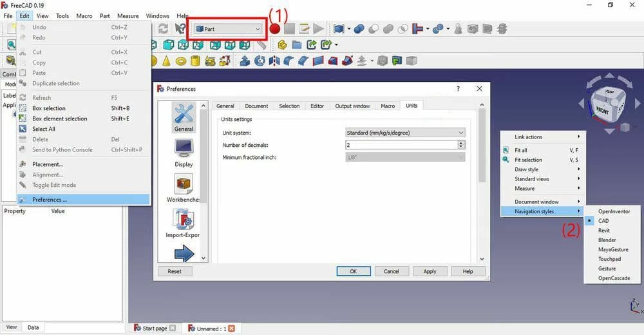
Task: Click the Number of decimals stepper arrows
Action: (x=461, y=145)
